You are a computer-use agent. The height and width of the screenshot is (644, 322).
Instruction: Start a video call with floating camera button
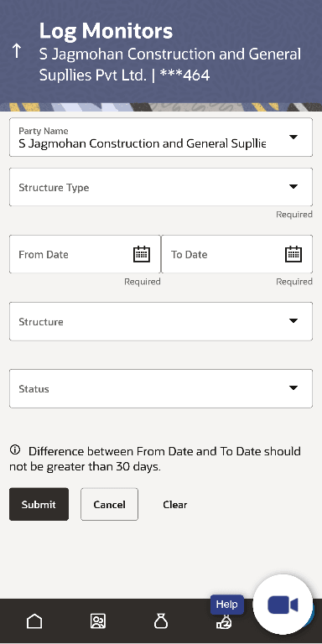click(x=283, y=605)
